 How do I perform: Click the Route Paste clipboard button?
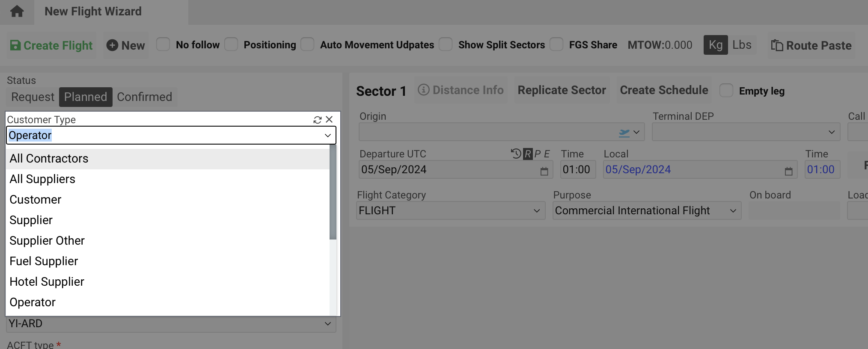click(x=811, y=46)
